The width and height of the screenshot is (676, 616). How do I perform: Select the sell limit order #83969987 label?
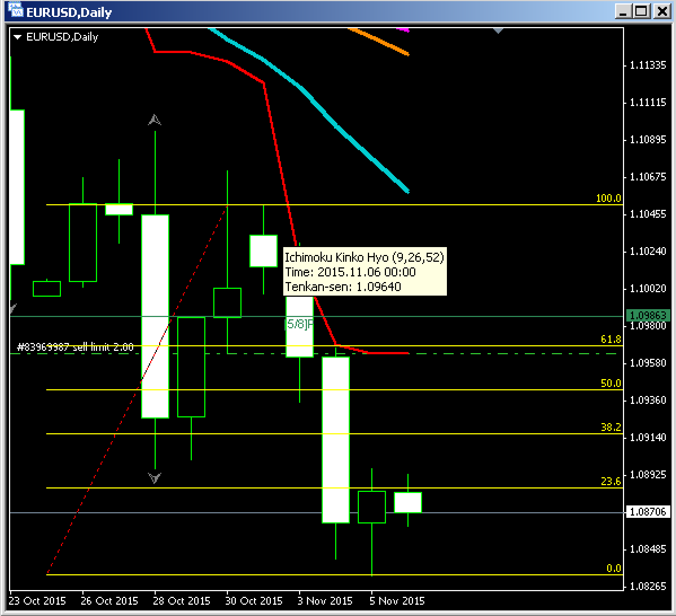click(x=75, y=347)
